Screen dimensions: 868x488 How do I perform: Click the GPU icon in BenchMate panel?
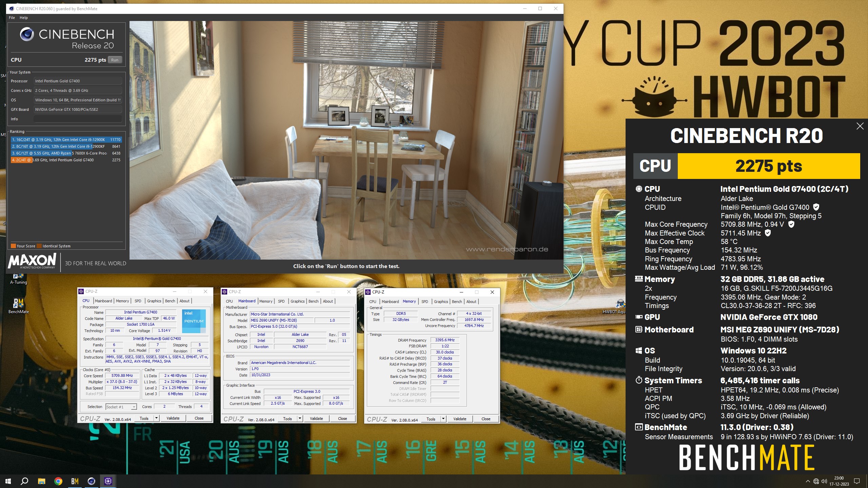(639, 317)
